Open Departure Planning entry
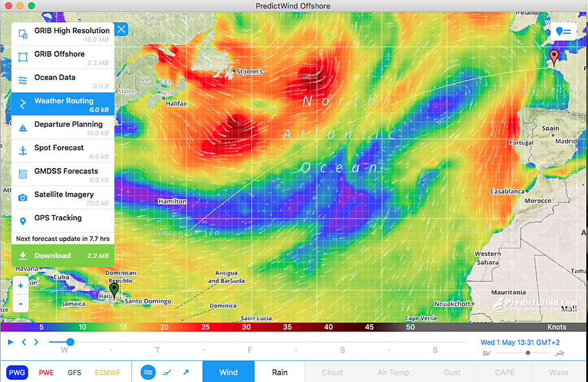 (x=63, y=128)
